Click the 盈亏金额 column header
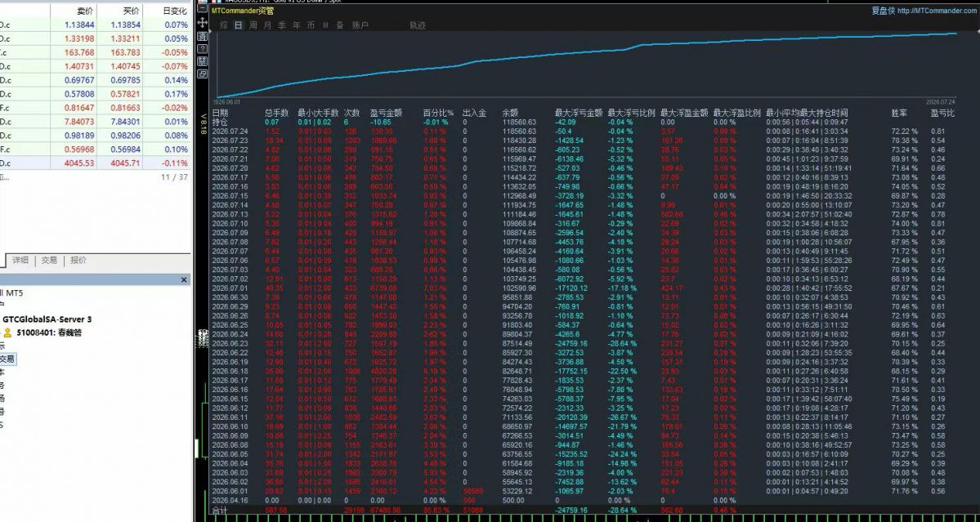Screen dimensions: 980x522 tap(387, 113)
